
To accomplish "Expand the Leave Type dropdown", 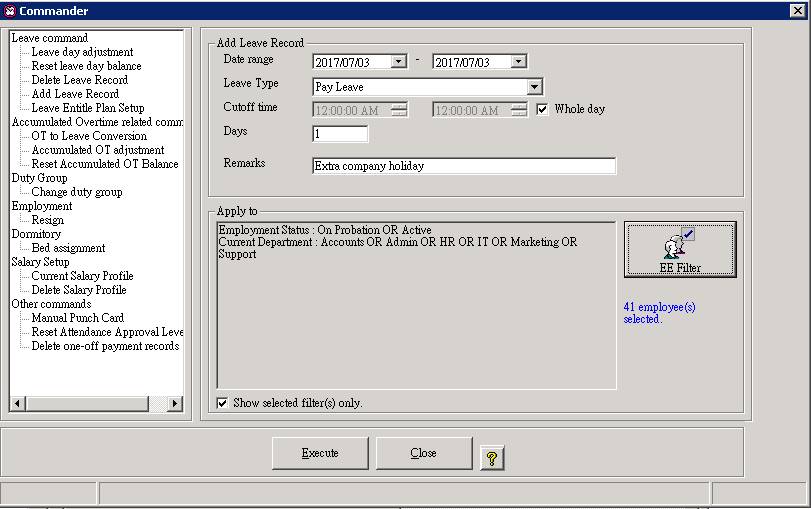I will tap(535, 86).
